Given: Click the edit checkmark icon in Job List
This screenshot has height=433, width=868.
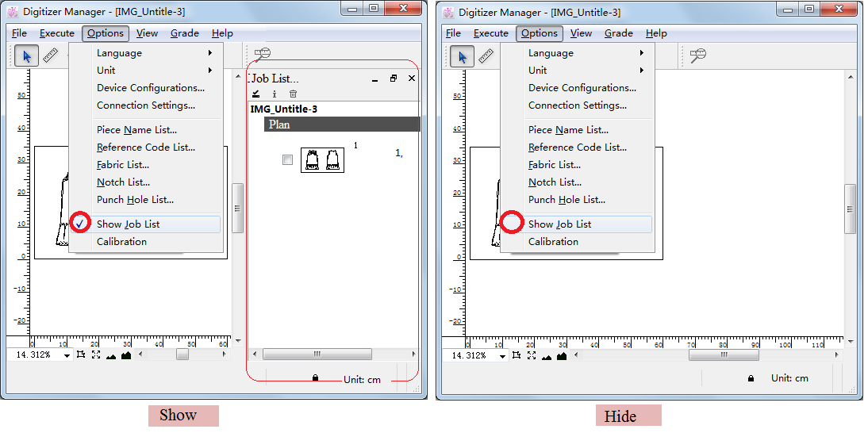Looking at the screenshot, I should (x=256, y=94).
